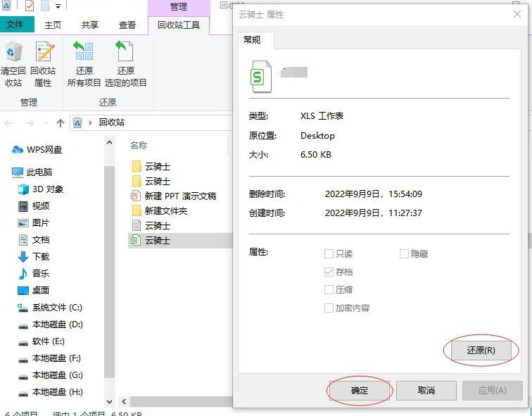
Task: Click the 管理 contextual tab header
Action: click(x=179, y=7)
